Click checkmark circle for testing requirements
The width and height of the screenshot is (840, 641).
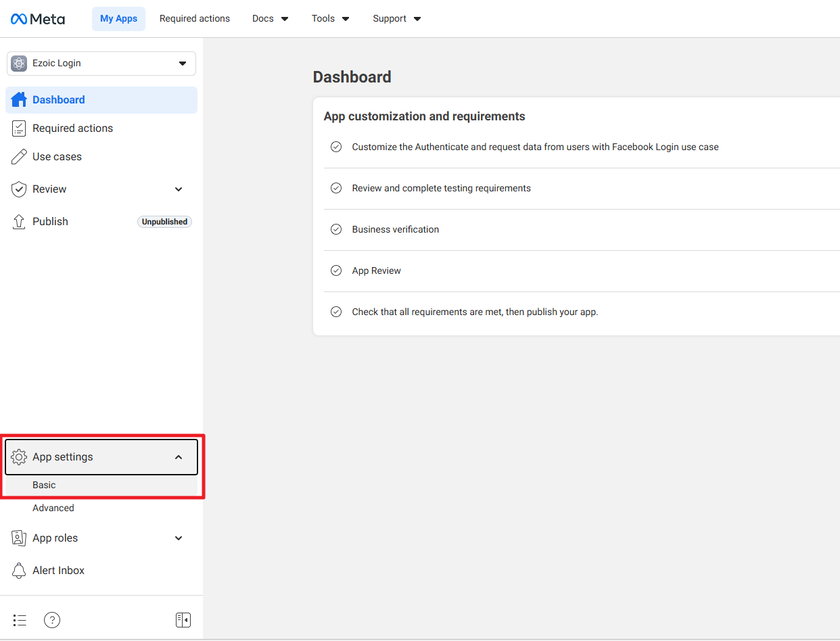click(x=336, y=188)
